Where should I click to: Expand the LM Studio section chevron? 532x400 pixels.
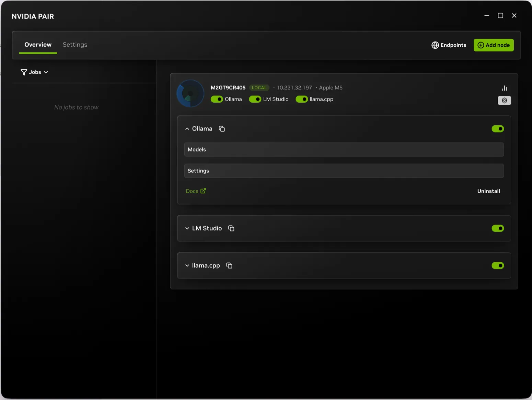click(x=187, y=228)
